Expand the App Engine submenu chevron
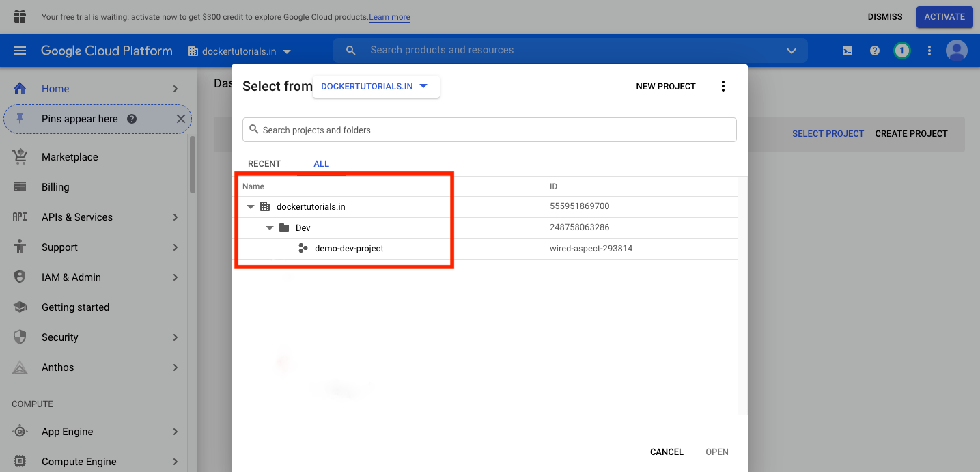 point(176,432)
